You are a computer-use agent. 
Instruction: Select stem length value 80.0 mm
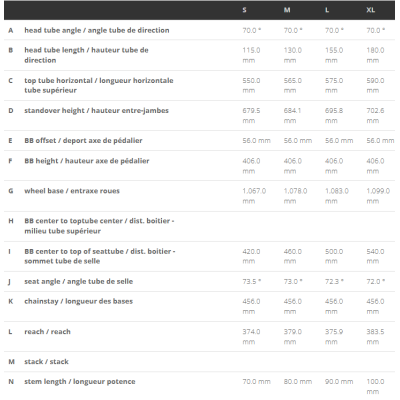pos(298,382)
